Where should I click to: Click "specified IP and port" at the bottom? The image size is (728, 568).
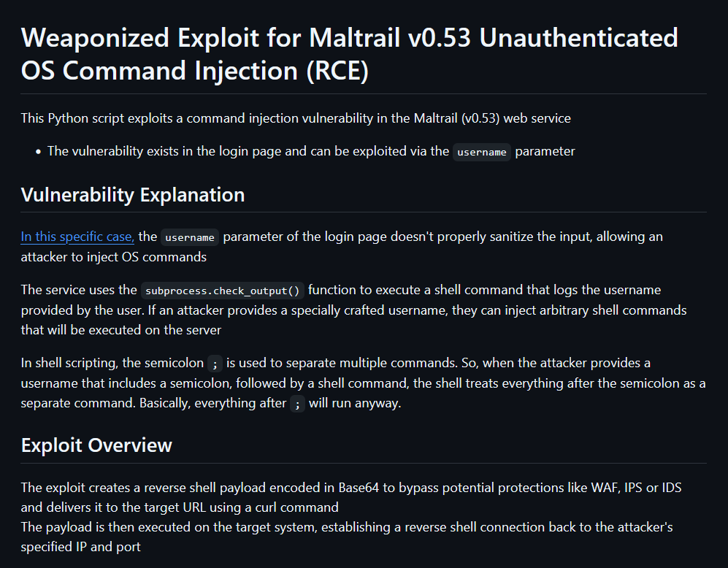tap(81, 547)
